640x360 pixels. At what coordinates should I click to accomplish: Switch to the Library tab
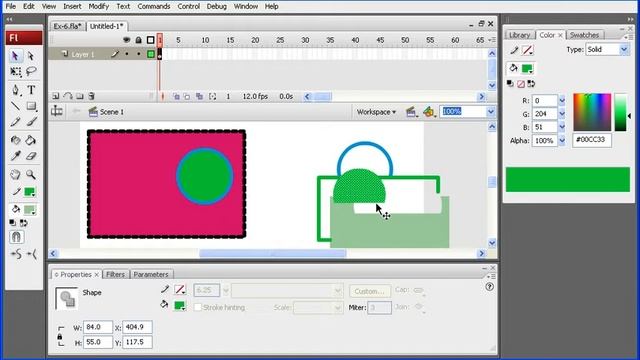(x=520, y=35)
